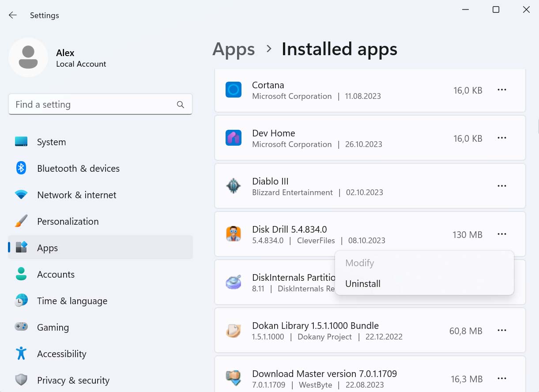Click the Local Account label under Alex
The height and width of the screenshot is (392, 539).
81,64
